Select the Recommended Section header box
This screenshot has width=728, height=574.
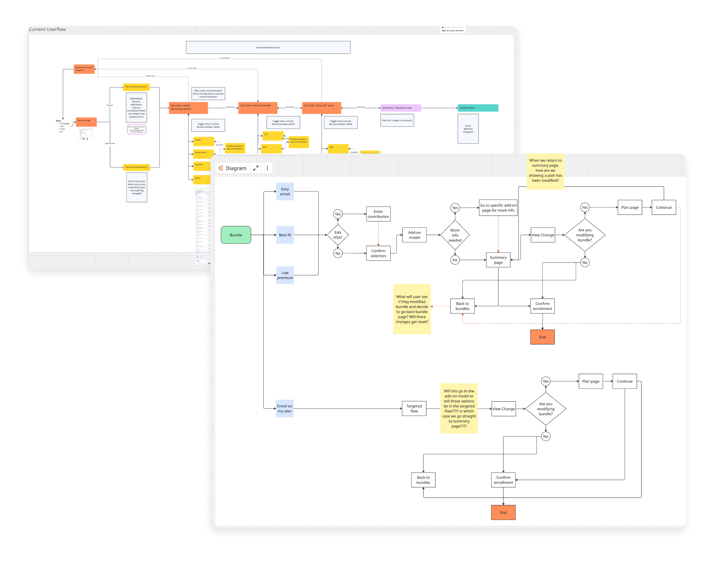[x=268, y=48]
